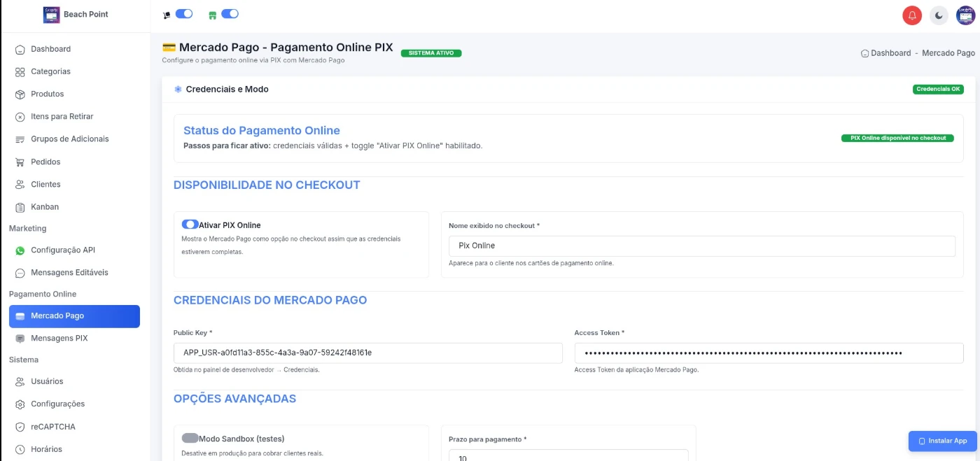Click the Nome exibido no checkout field
The height and width of the screenshot is (461, 980).
point(701,246)
